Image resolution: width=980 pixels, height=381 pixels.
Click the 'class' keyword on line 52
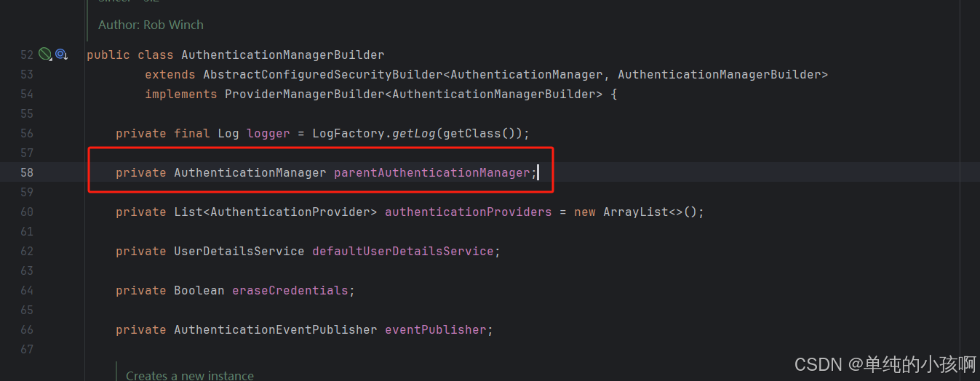pyautogui.click(x=156, y=55)
